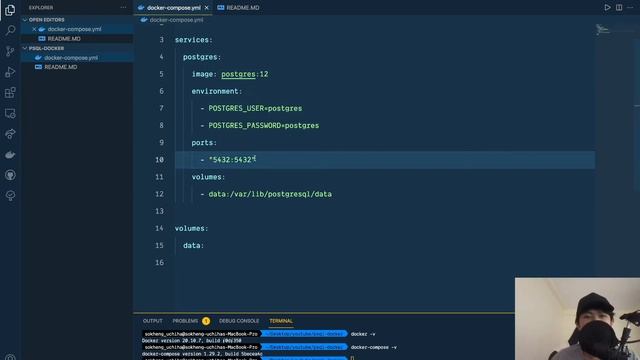640x360 pixels.
Task: Switch to the README.MD editor tab
Action: (239, 8)
